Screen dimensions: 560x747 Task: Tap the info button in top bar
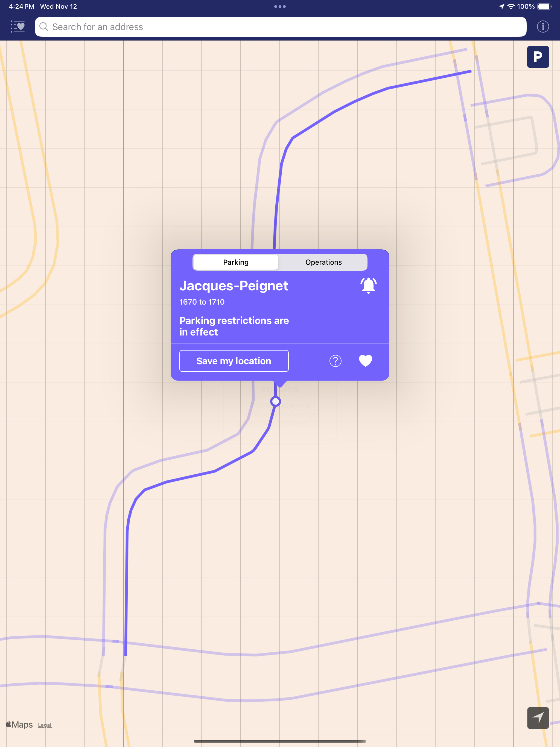pyautogui.click(x=543, y=27)
